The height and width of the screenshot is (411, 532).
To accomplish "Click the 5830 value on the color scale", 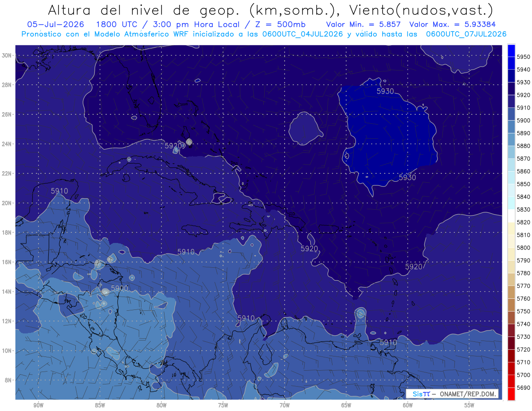I will point(524,209).
